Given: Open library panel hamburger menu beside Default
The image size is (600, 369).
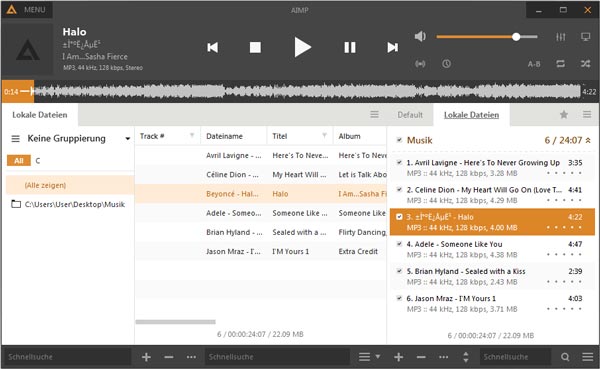Looking at the screenshot, I should [x=374, y=114].
